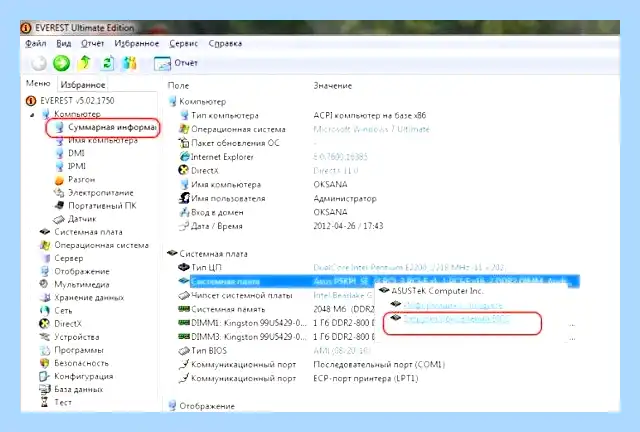Click the yellow up arrow toolbar icon
This screenshot has width=640, height=432.
click(85, 63)
